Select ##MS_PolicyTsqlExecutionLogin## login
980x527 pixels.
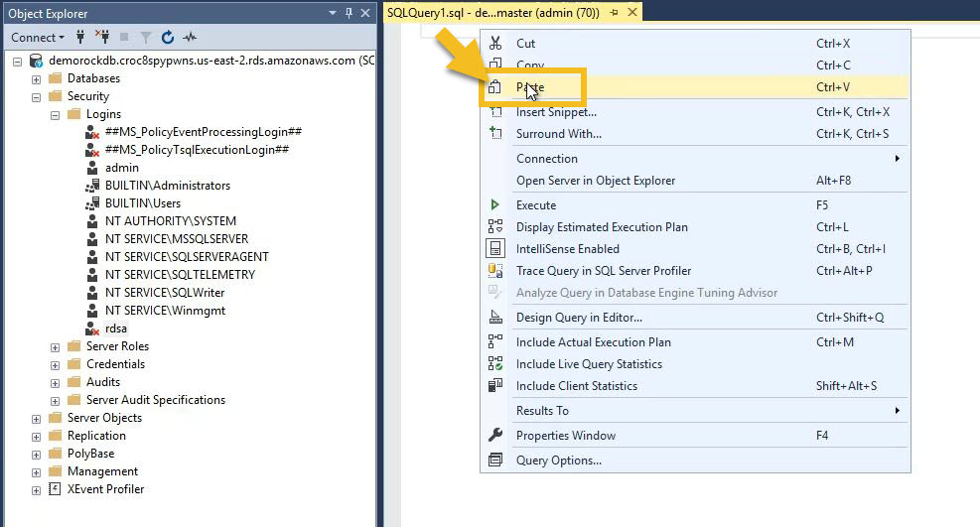[197, 150]
